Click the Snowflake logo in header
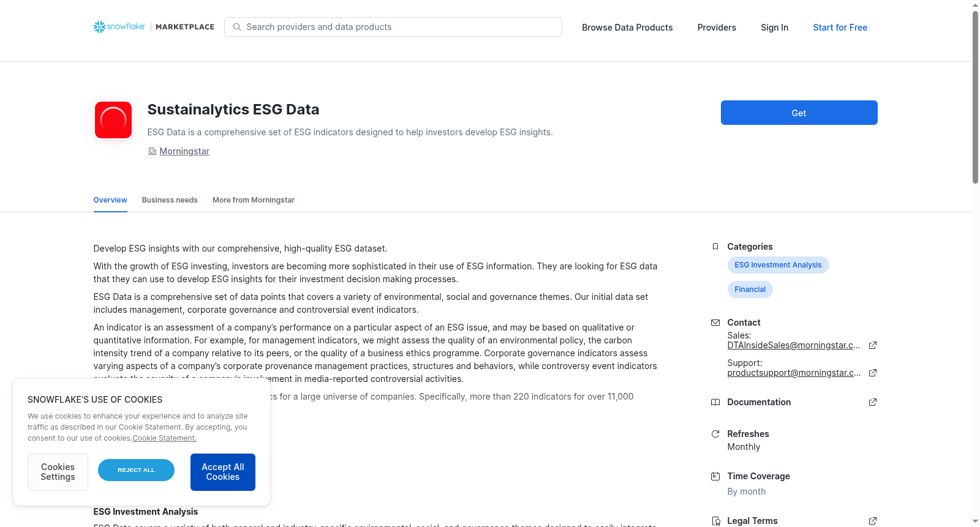 coord(119,27)
